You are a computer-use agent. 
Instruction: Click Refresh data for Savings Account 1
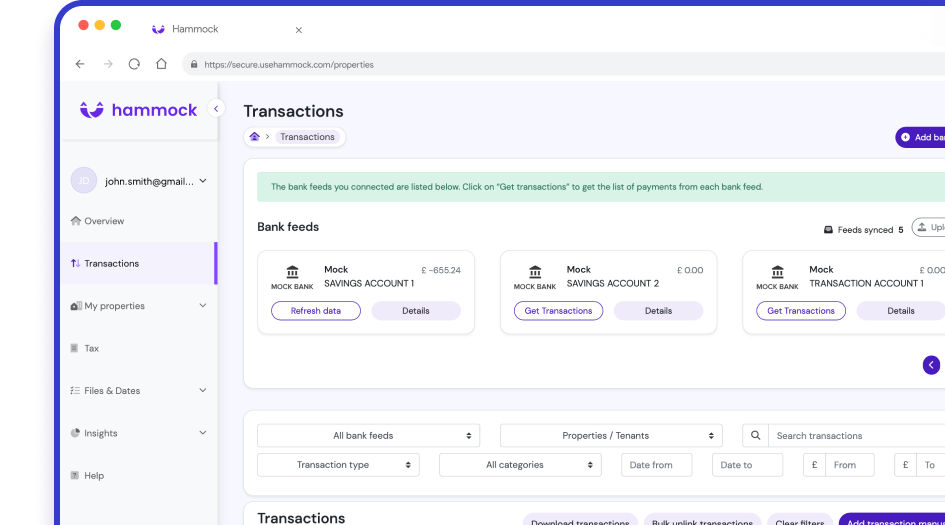316,311
